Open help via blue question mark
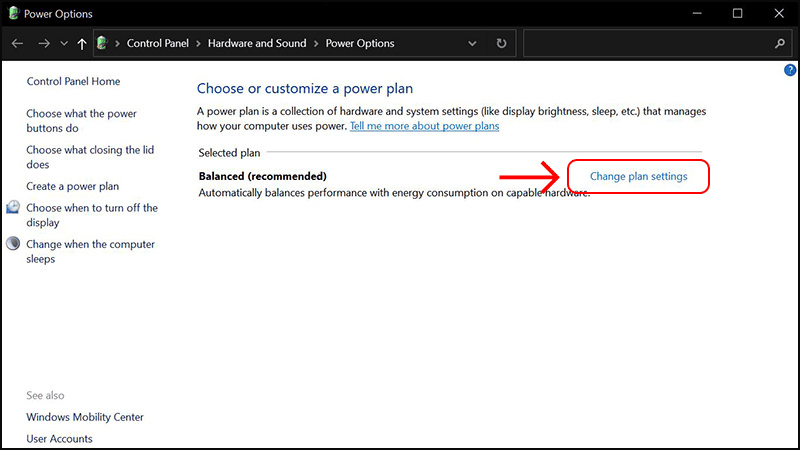 790,70
